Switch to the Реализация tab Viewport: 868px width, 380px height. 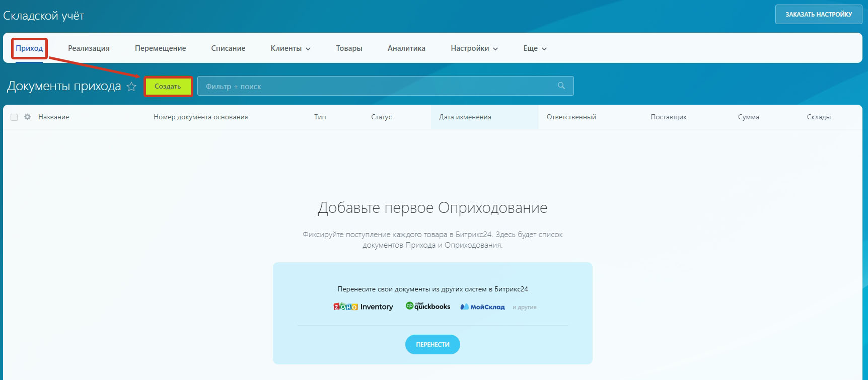pos(89,48)
